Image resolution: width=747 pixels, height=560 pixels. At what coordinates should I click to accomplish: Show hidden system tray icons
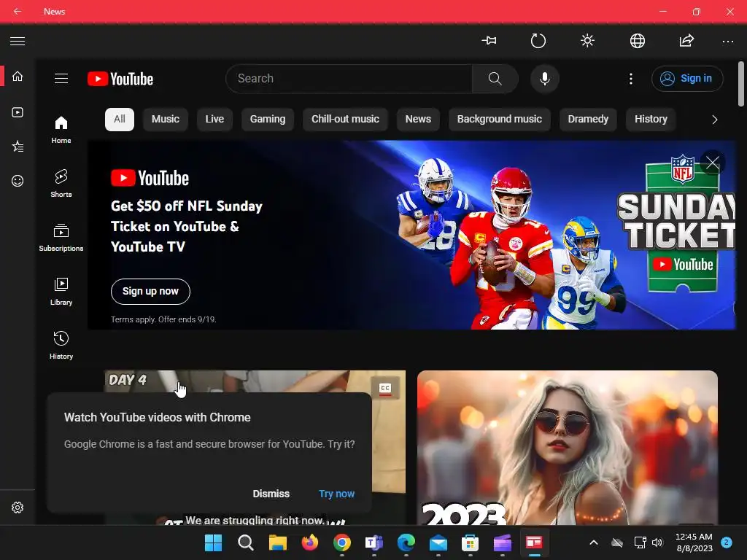[x=594, y=542]
